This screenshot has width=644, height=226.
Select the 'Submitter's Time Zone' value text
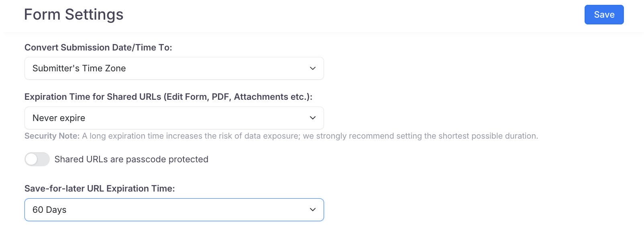79,69
